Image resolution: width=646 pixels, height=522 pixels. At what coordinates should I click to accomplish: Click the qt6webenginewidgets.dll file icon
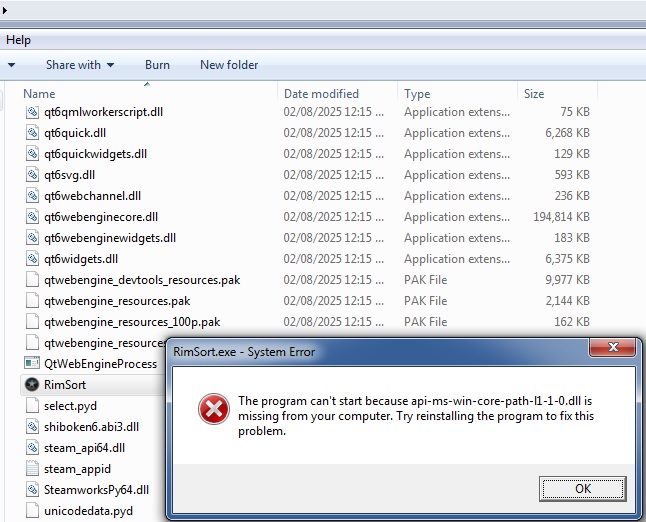pos(32,238)
